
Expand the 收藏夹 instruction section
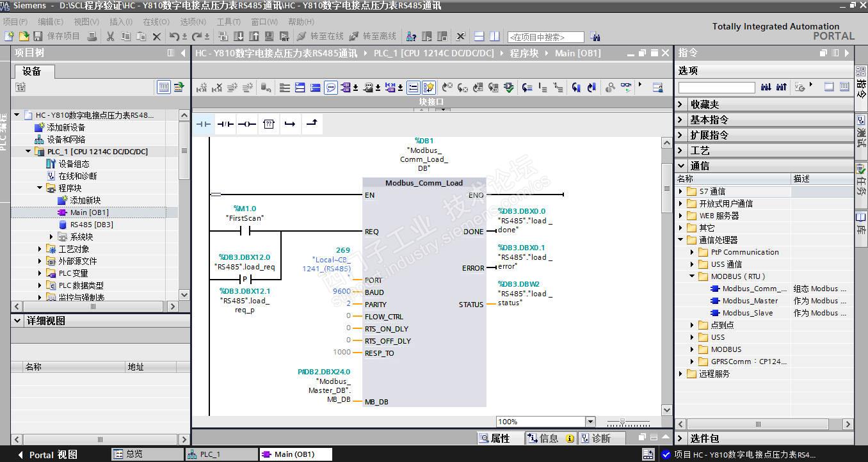click(681, 104)
